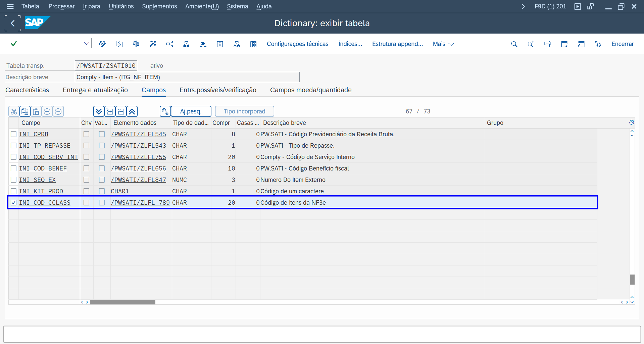Open the command field dropdown arrow
This screenshot has height=344, width=644.
point(87,43)
